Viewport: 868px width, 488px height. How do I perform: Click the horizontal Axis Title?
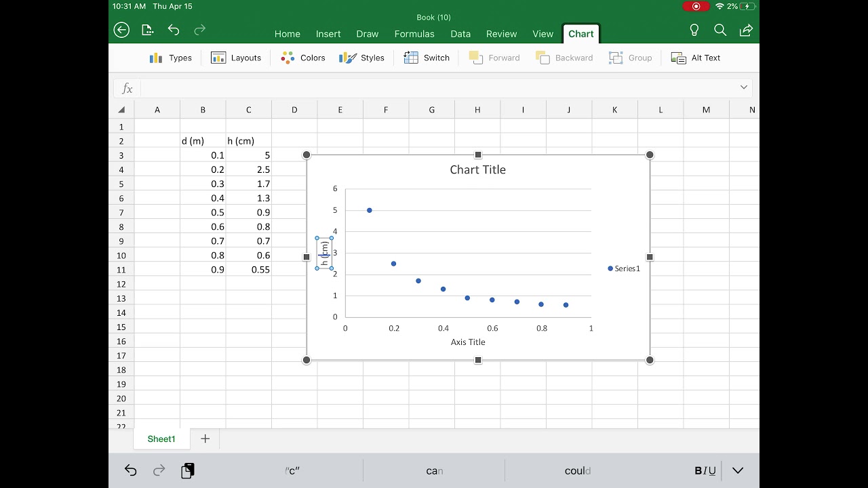[468, 342]
